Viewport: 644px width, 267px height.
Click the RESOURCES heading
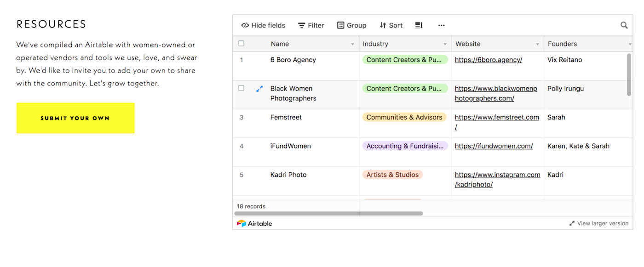tap(52, 24)
